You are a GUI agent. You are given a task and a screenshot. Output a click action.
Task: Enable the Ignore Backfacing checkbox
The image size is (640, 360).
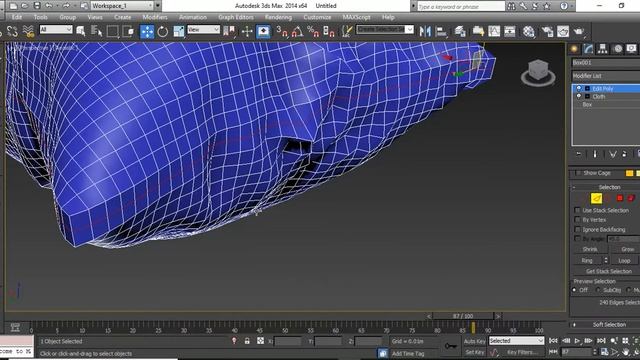[x=577, y=229]
